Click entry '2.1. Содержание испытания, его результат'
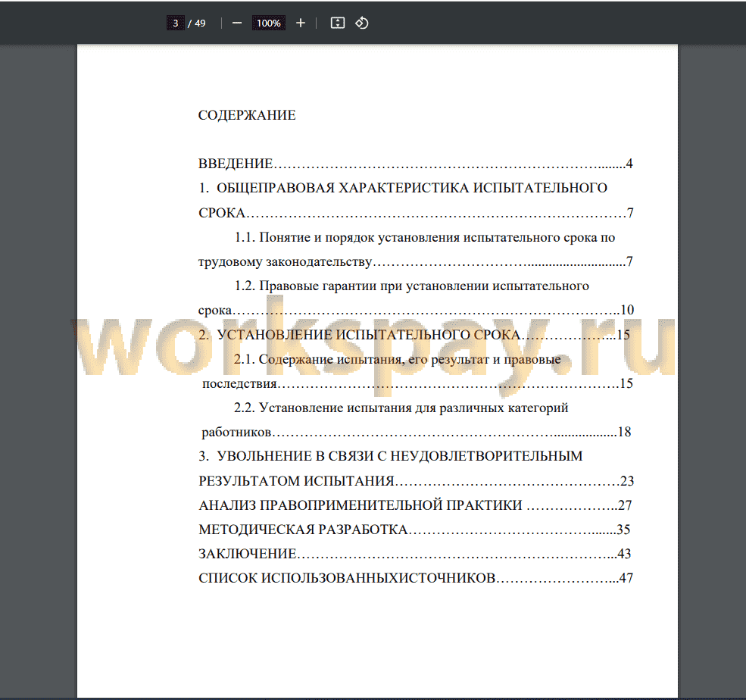Image resolution: width=746 pixels, height=700 pixels. 398,359
